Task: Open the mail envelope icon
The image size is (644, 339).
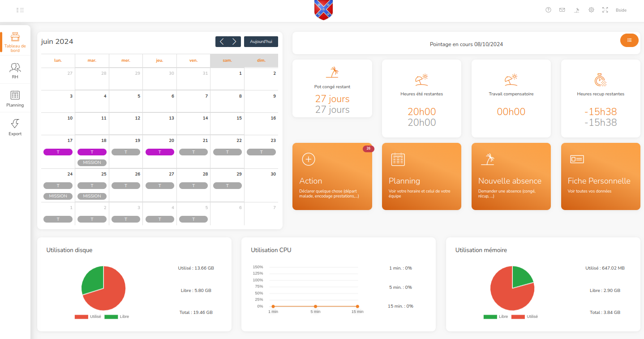Action: pyautogui.click(x=562, y=10)
